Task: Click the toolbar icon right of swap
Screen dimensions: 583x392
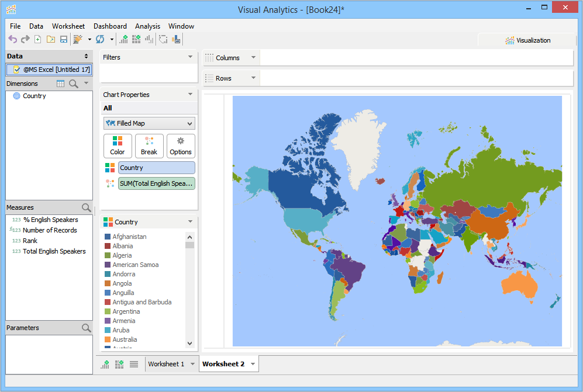Action: [x=176, y=39]
